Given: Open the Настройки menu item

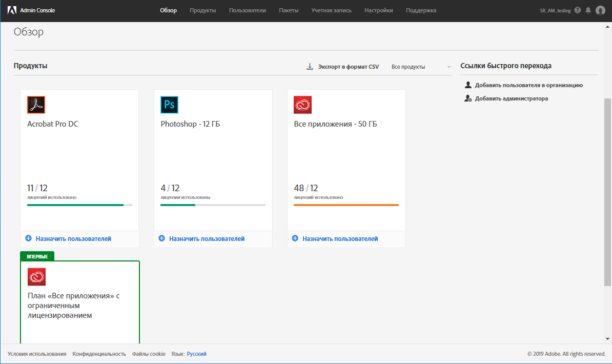Looking at the screenshot, I should click(378, 10).
